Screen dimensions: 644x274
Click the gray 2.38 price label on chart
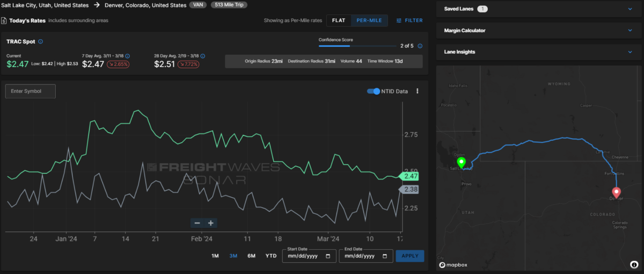pyautogui.click(x=408, y=189)
